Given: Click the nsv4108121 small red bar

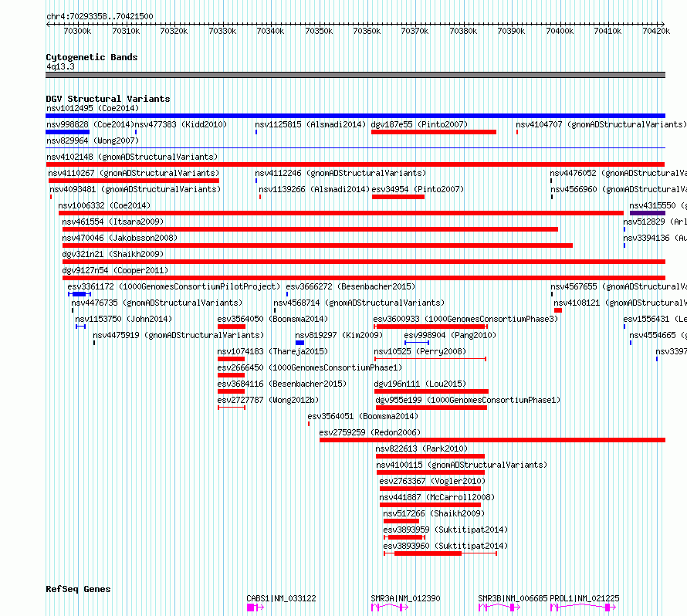Looking at the screenshot, I should coord(558,310).
